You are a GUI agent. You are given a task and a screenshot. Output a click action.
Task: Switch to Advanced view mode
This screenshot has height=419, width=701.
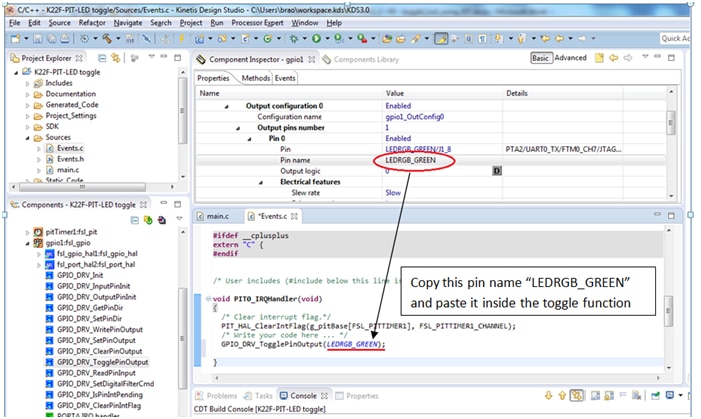571,59
